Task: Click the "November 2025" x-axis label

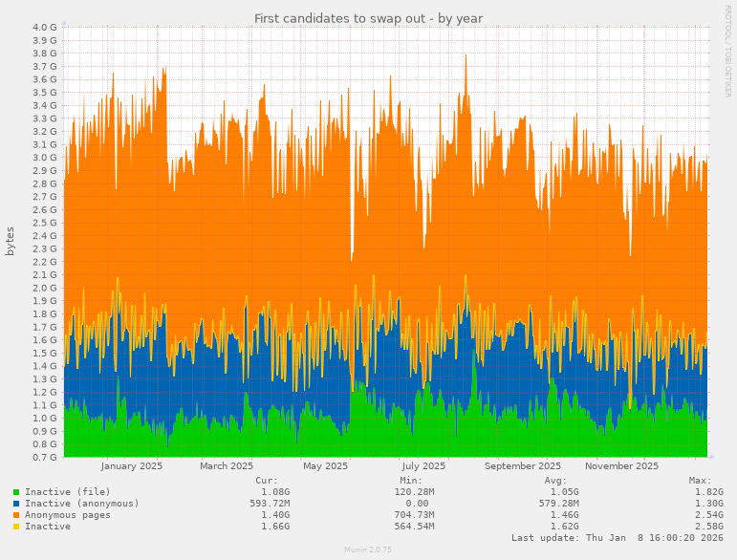Action: click(621, 466)
